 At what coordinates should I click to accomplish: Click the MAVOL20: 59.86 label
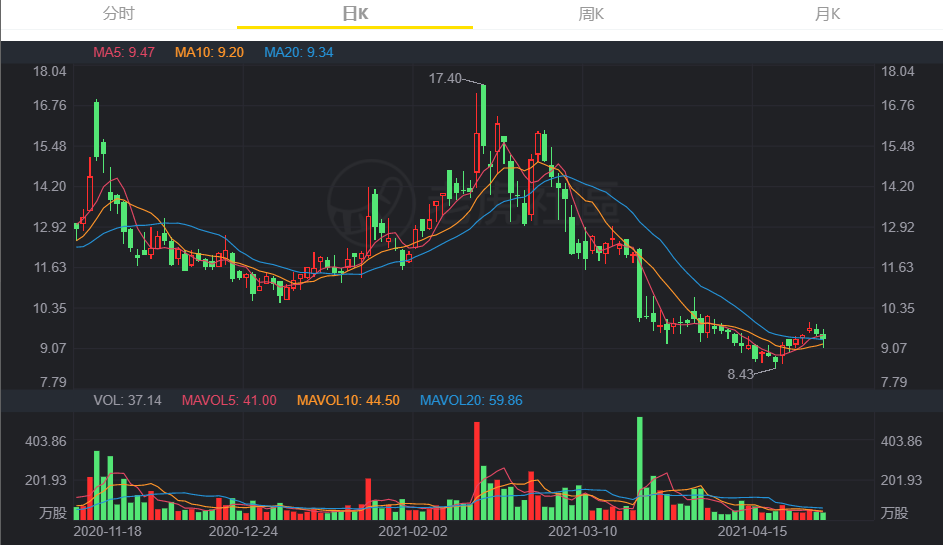click(471, 400)
